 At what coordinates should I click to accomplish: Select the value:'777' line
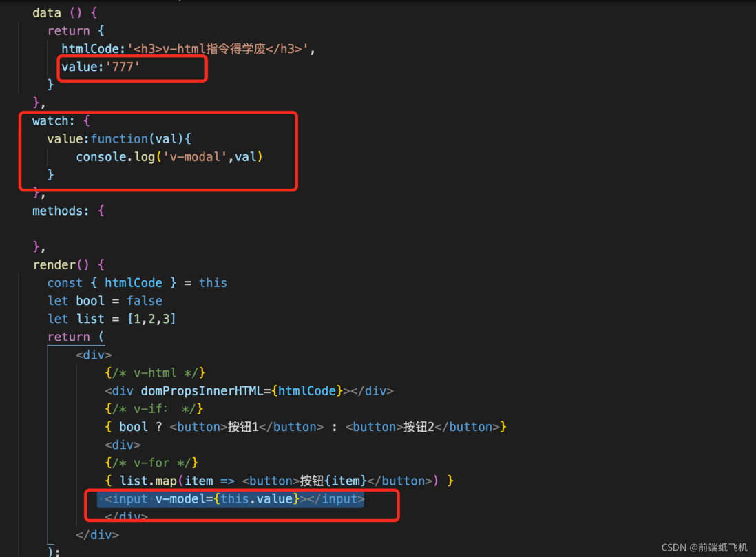point(101,67)
